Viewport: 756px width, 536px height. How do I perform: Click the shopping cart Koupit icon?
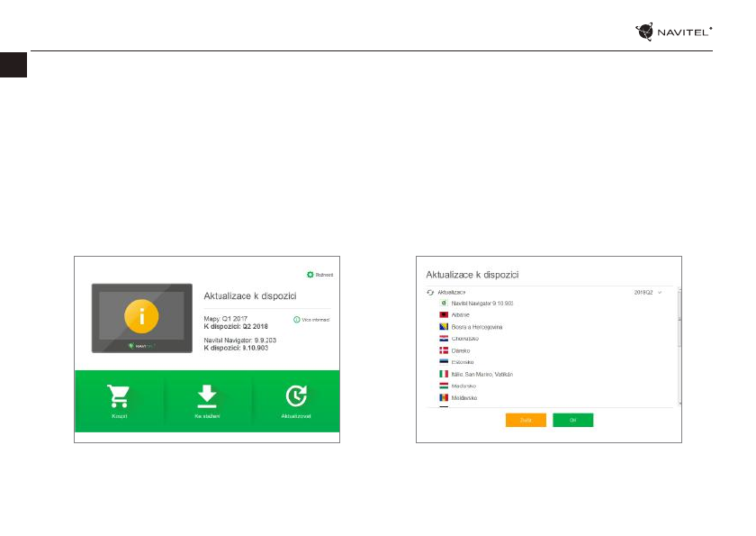tap(118, 396)
